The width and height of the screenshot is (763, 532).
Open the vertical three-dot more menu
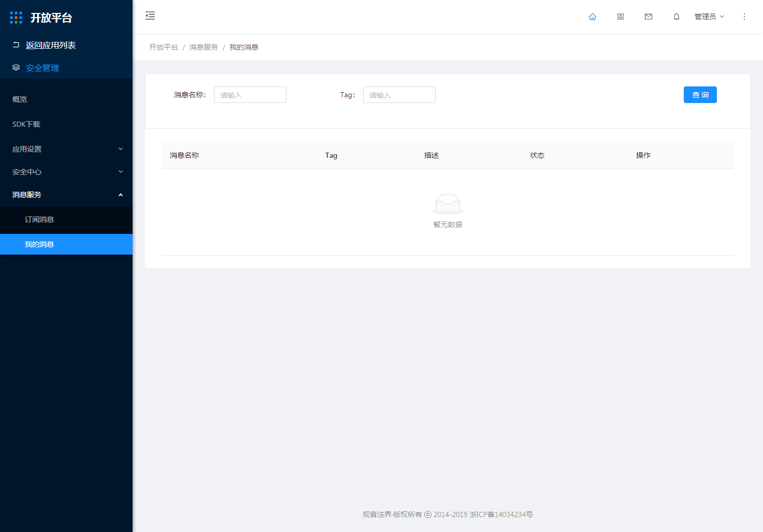(744, 17)
